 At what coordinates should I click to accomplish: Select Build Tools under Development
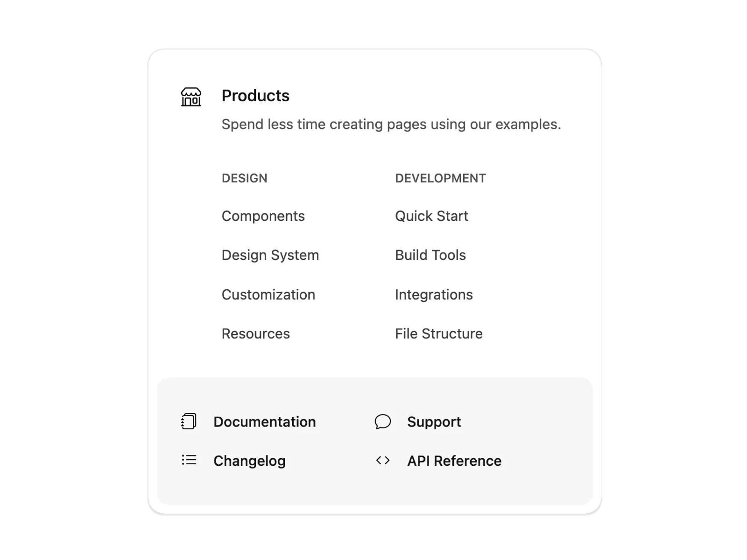[x=430, y=255]
